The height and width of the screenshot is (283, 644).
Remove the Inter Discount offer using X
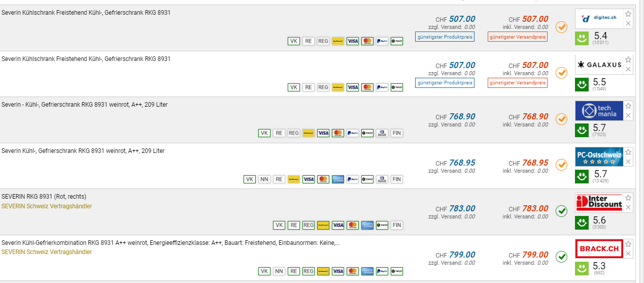(628, 207)
